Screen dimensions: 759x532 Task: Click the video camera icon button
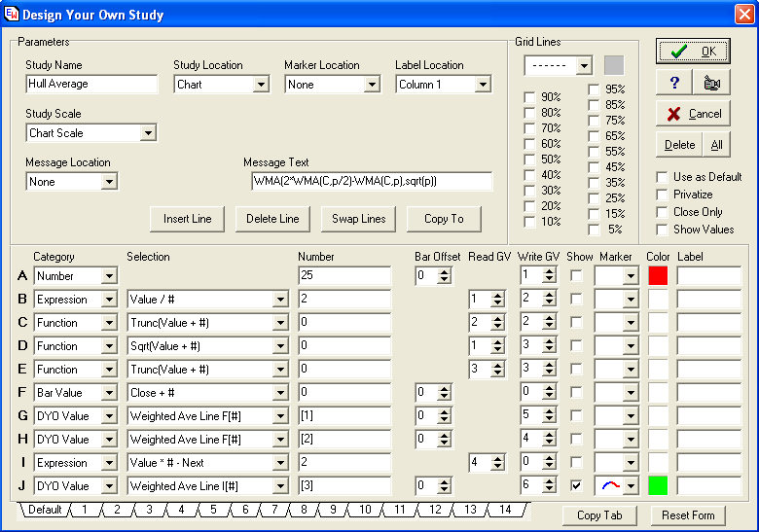coord(711,83)
